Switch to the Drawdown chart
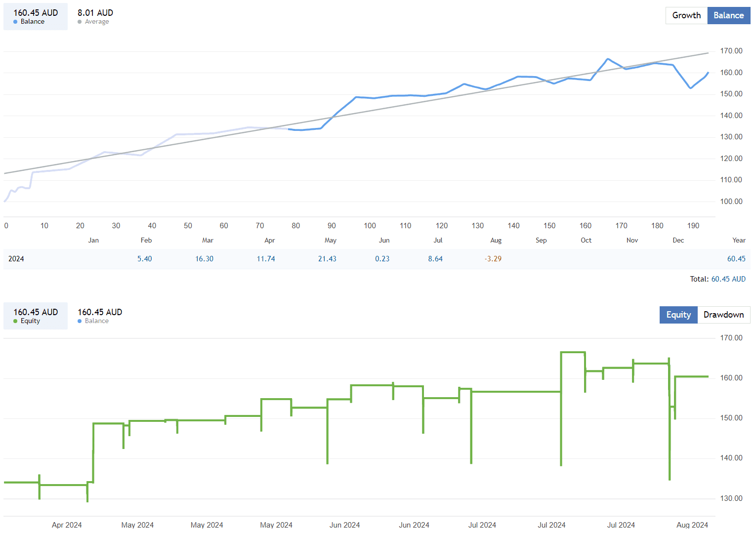Screen dimensions: 756x533 pos(724,315)
